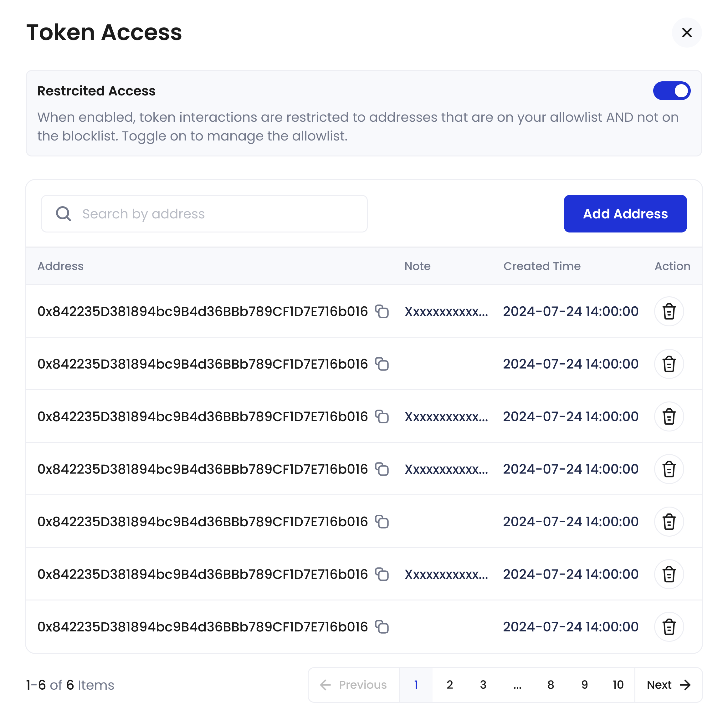Click the Add Address button
This screenshot has height=720, width=728.
coord(625,214)
